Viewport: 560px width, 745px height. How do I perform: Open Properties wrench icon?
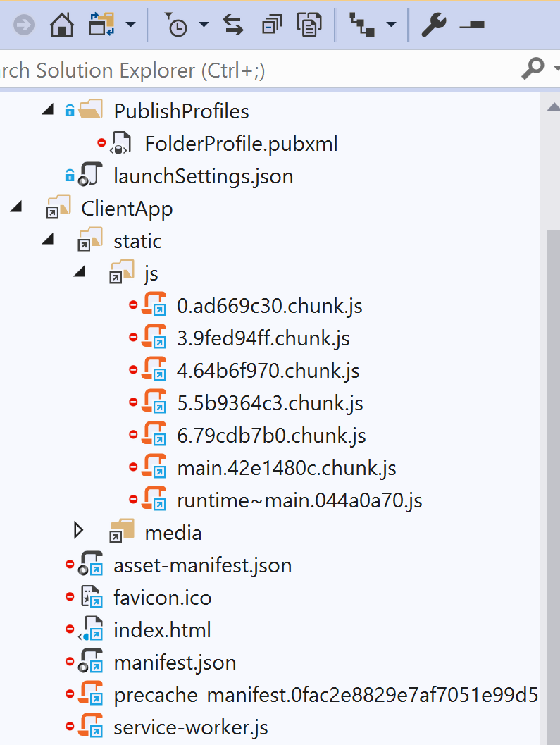434,25
